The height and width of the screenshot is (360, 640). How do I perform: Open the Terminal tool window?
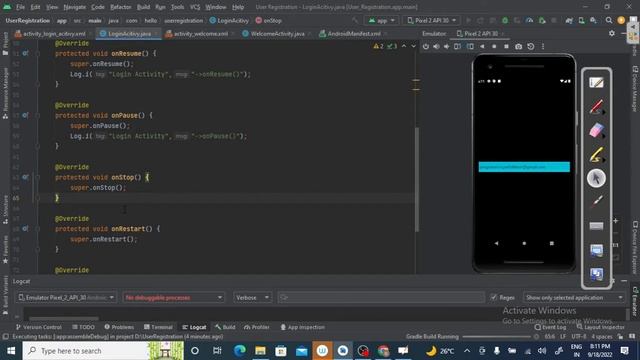tap(158, 327)
